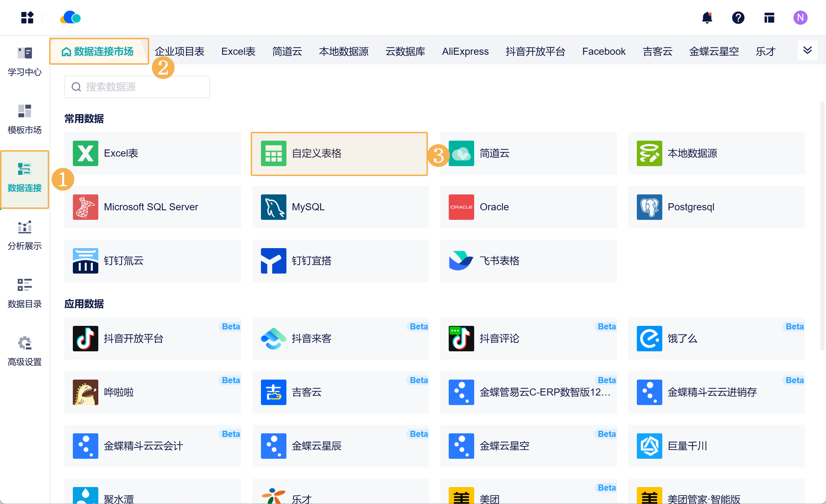Click the 哗啦啦 dinosaur icon
Viewport: 826px width, 504px height.
coord(86,392)
